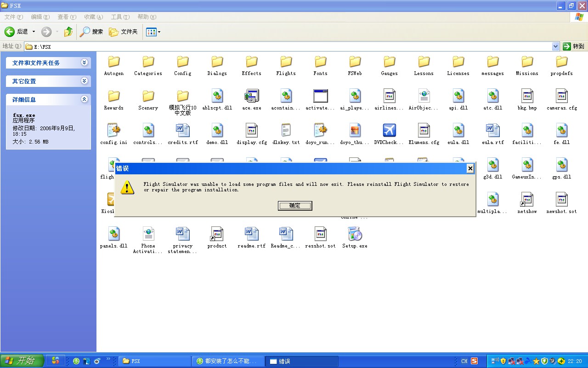The image size is (588, 368).
Task: Open the messages folder
Action: pos(492,66)
